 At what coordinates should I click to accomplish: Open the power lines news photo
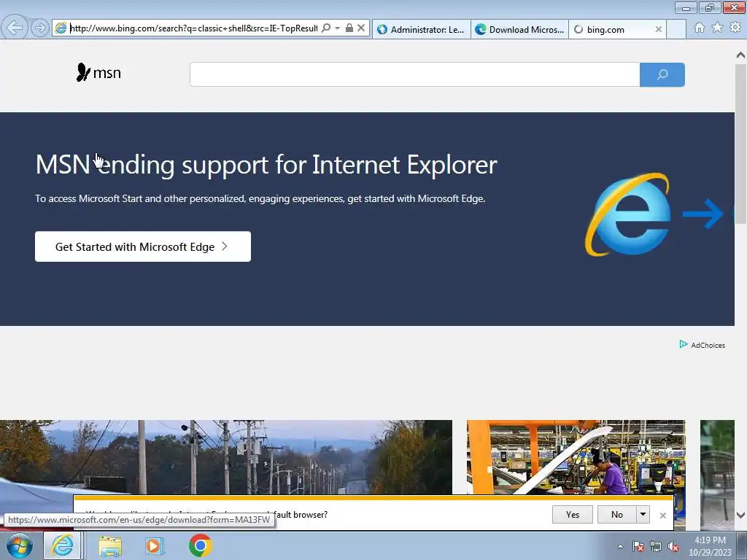click(226, 457)
